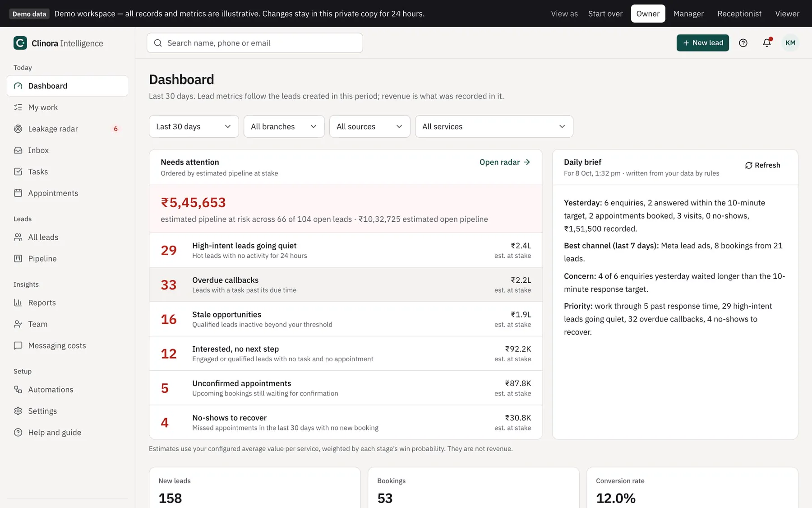Go to Leakage radar in sidebar

[x=68, y=129]
